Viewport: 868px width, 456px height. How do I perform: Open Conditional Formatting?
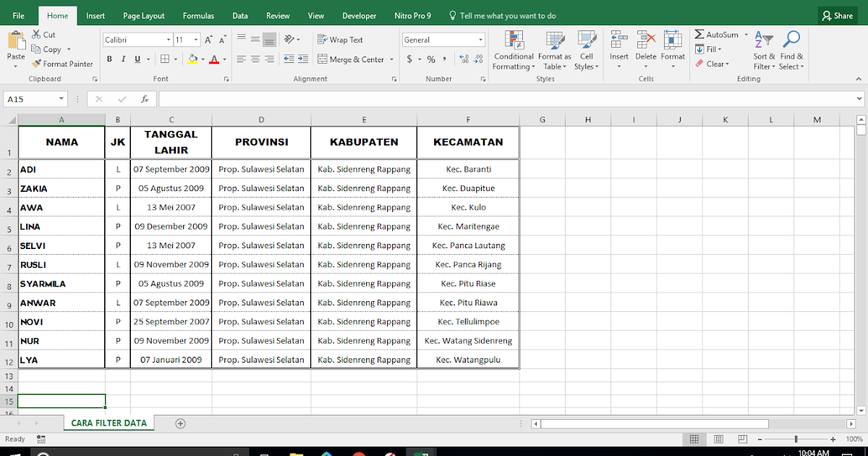pos(514,49)
